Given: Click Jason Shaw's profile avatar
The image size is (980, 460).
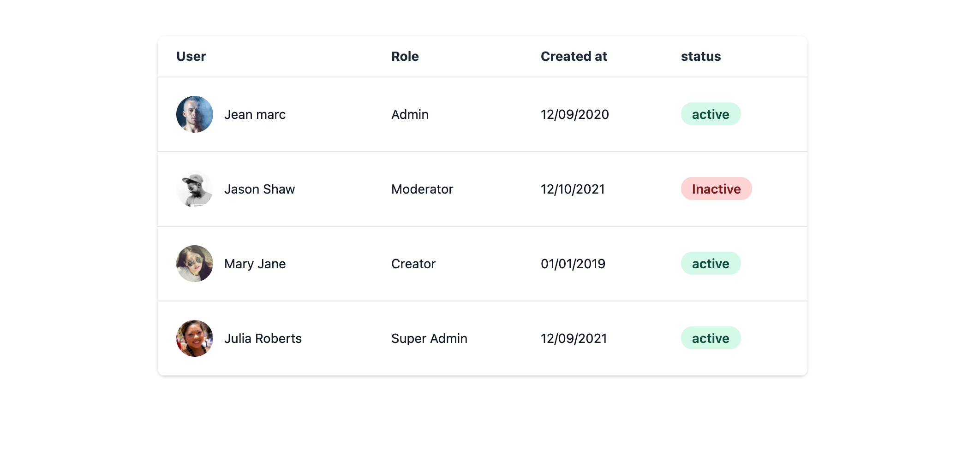Looking at the screenshot, I should point(194,189).
